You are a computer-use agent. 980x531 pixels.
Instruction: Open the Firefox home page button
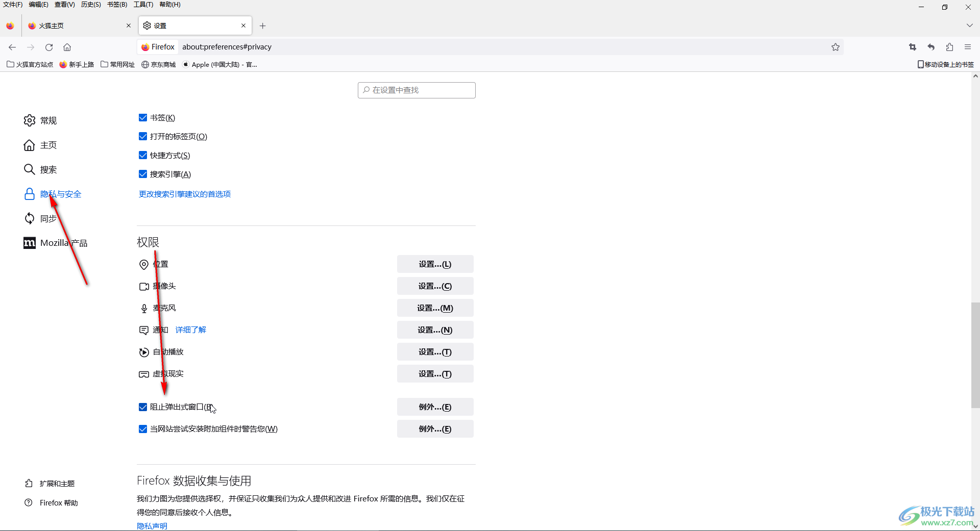67,47
